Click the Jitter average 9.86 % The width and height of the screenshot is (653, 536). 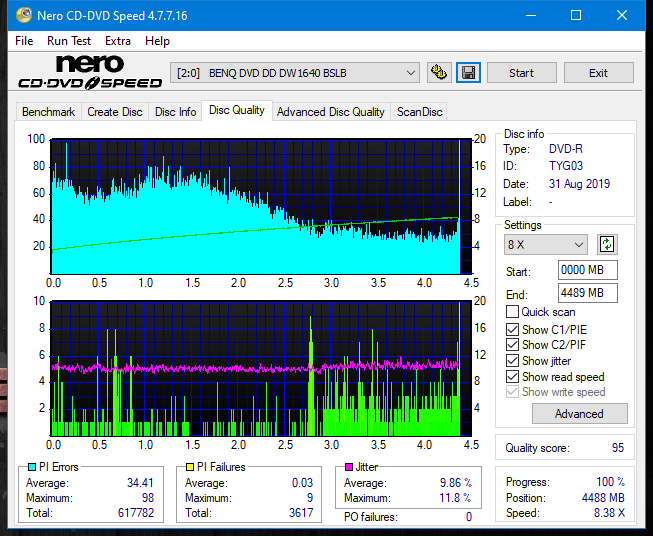pos(456,483)
